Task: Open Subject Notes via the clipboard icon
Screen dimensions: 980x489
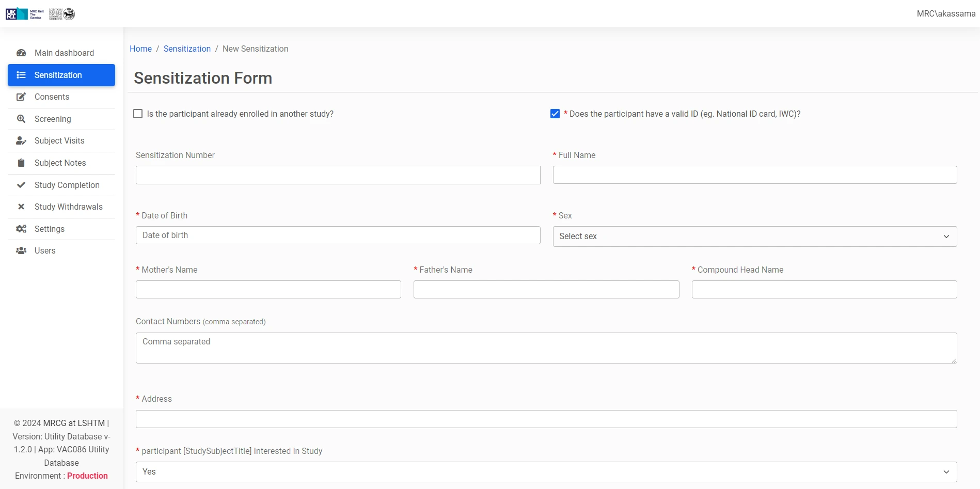Action: (21, 163)
